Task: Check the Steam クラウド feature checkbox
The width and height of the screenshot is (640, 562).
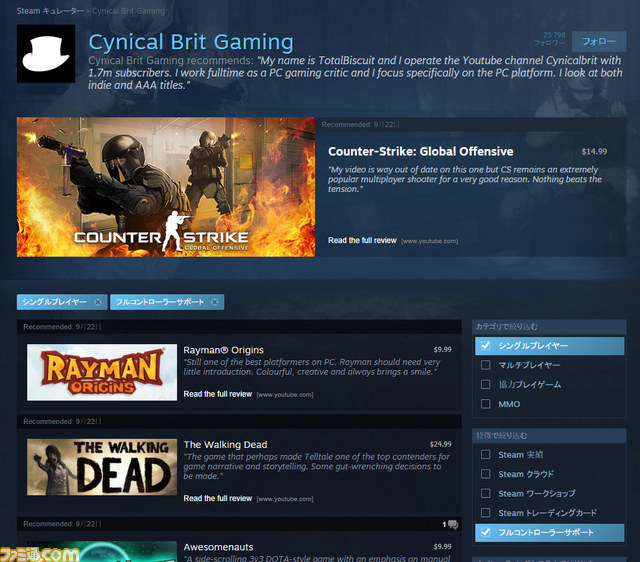Action: [485, 474]
